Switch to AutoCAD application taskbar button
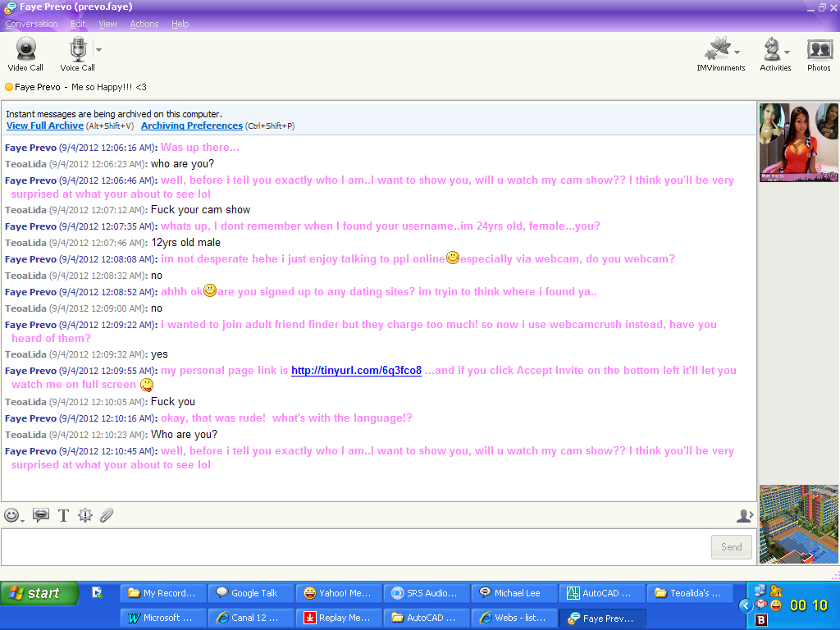Image resolution: width=840 pixels, height=630 pixels. [x=602, y=593]
